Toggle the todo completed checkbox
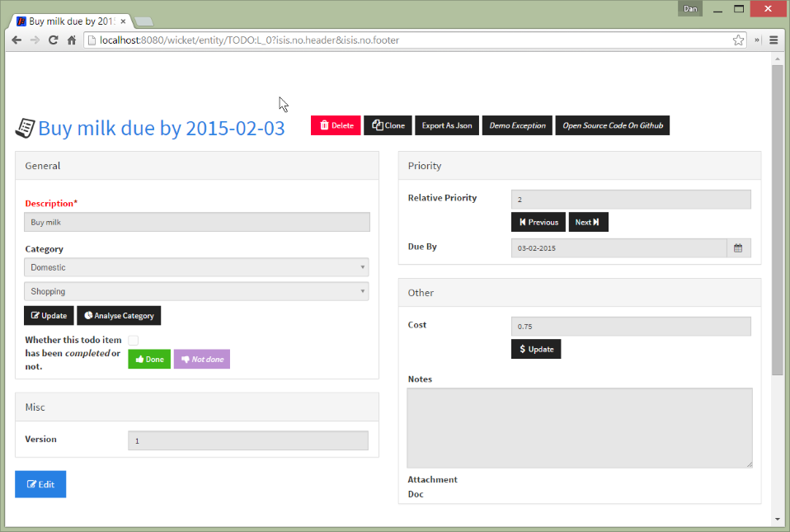 [x=133, y=340]
